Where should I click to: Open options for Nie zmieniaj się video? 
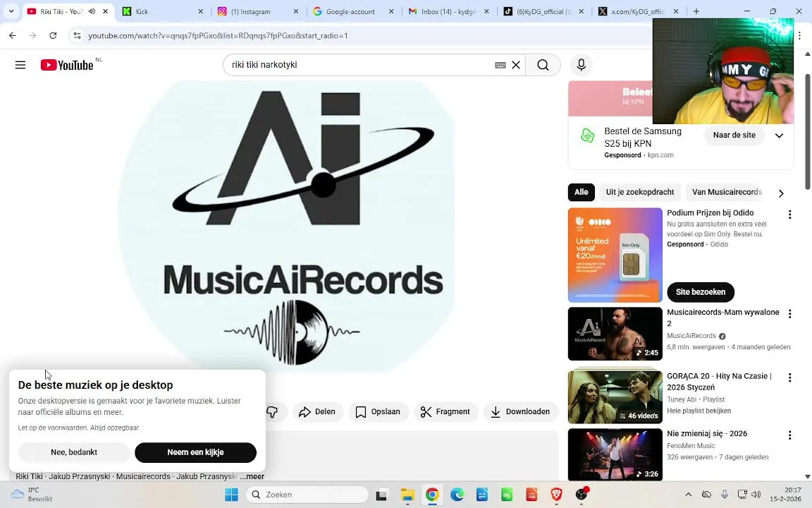[789, 435]
